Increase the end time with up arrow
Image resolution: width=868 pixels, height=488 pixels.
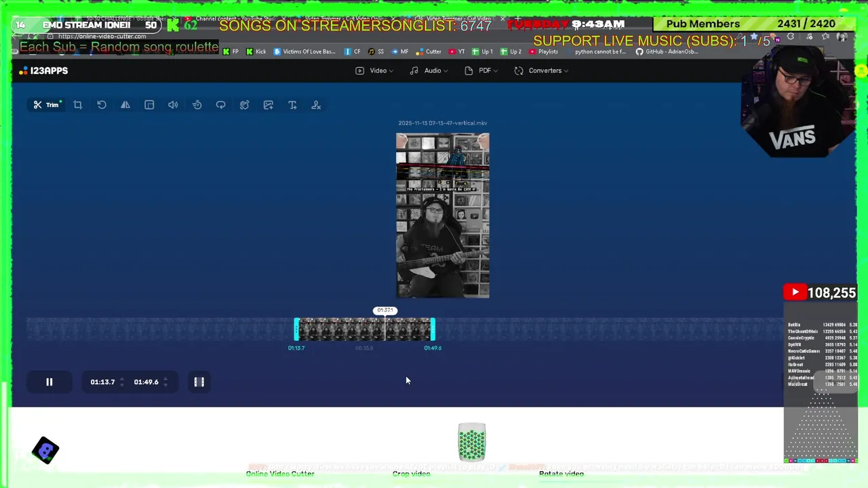(165, 379)
